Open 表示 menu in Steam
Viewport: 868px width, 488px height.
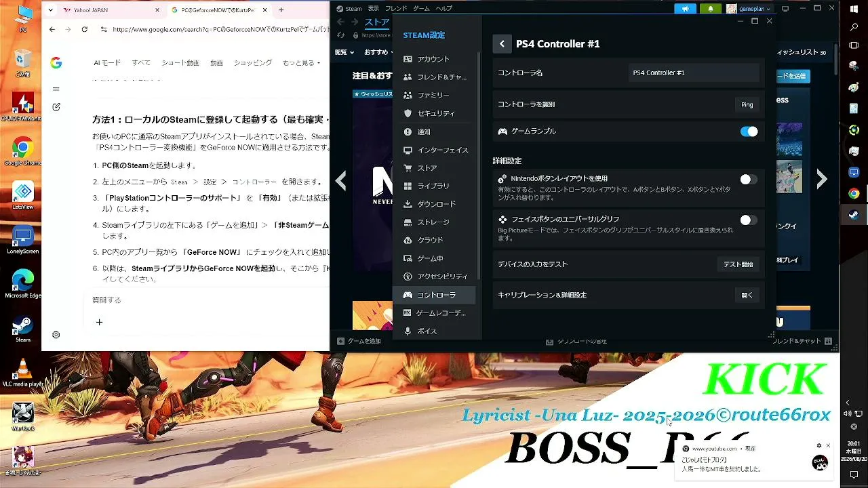[374, 9]
